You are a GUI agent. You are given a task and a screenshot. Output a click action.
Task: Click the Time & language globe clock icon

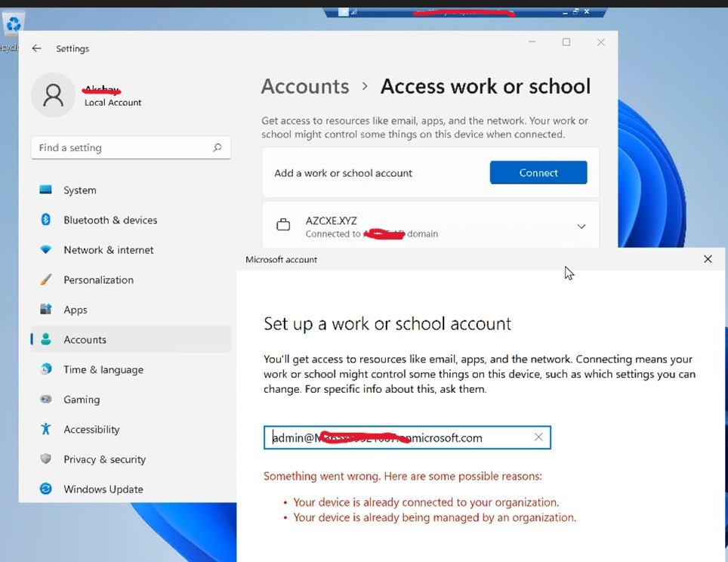coord(45,369)
